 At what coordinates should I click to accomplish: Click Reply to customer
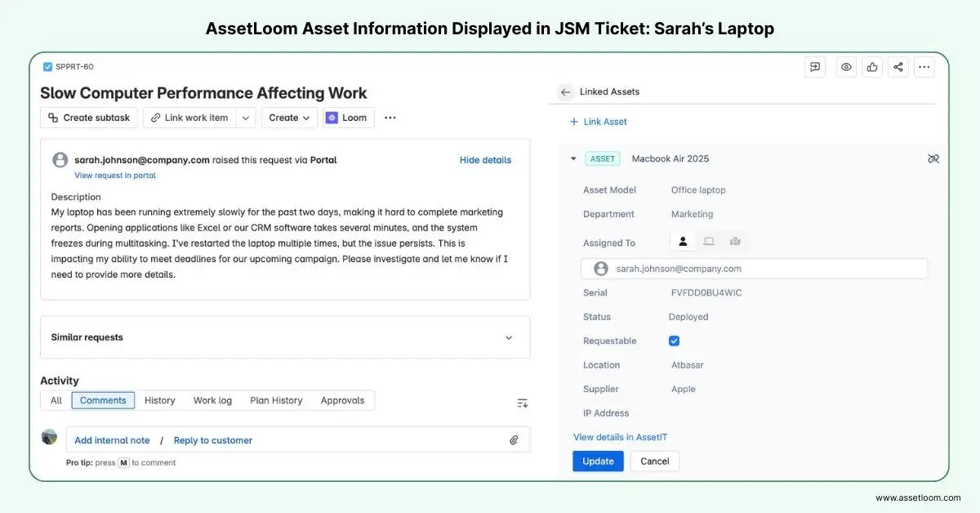[213, 440]
